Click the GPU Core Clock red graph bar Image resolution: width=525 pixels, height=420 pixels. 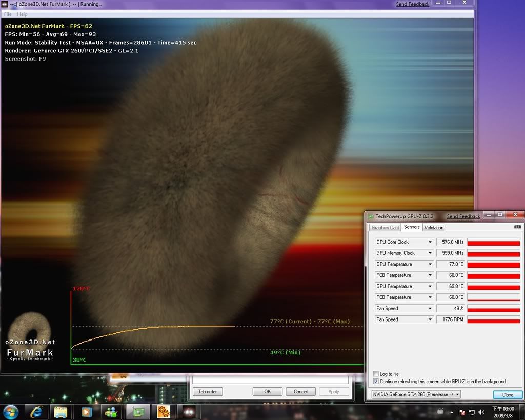(494, 242)
